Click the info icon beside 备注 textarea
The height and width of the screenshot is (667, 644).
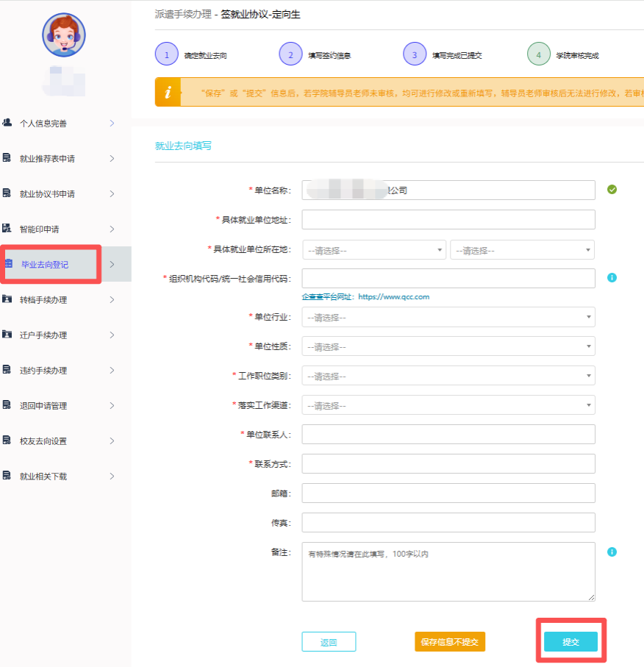(612, 552)
